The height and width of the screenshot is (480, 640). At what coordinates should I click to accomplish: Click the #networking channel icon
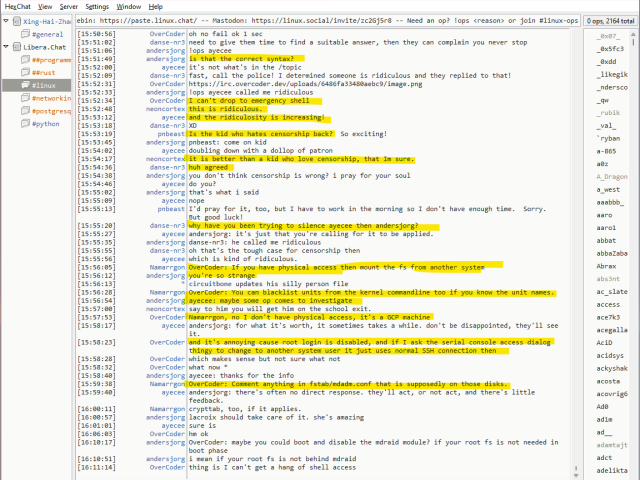click(x=25, y=98)
